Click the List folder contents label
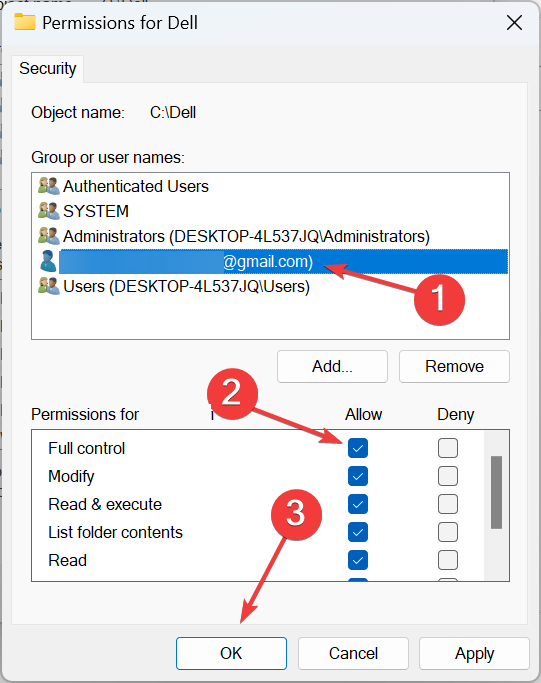 115,532
